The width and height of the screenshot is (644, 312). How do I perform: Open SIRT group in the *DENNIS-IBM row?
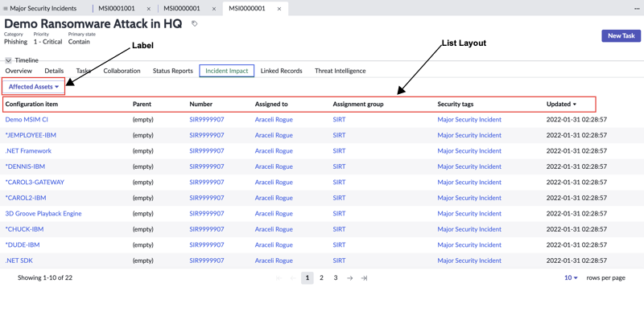[x=339, y=166]
